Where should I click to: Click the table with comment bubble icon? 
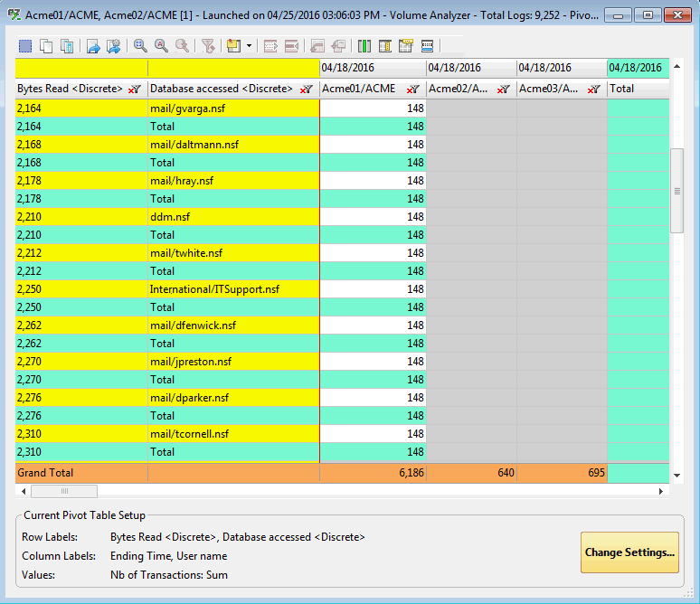click(406, 46)
